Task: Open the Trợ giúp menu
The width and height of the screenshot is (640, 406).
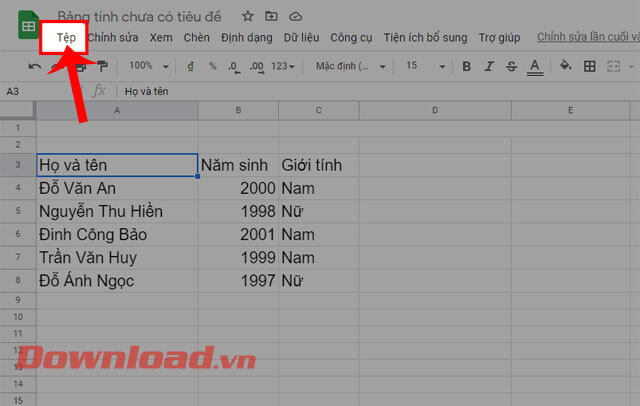Action: 499,38
